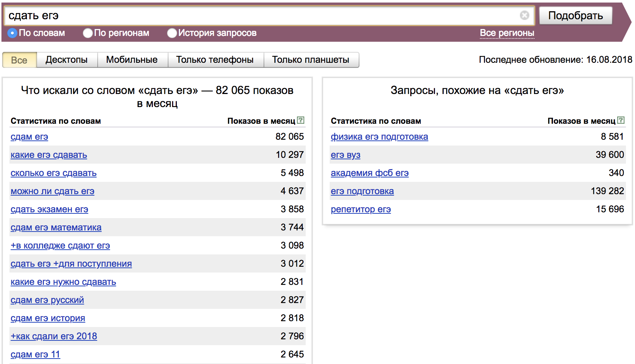Clear the search field with the X icon
The width and height of the screenshot is (635, 364).
(524, 15)
